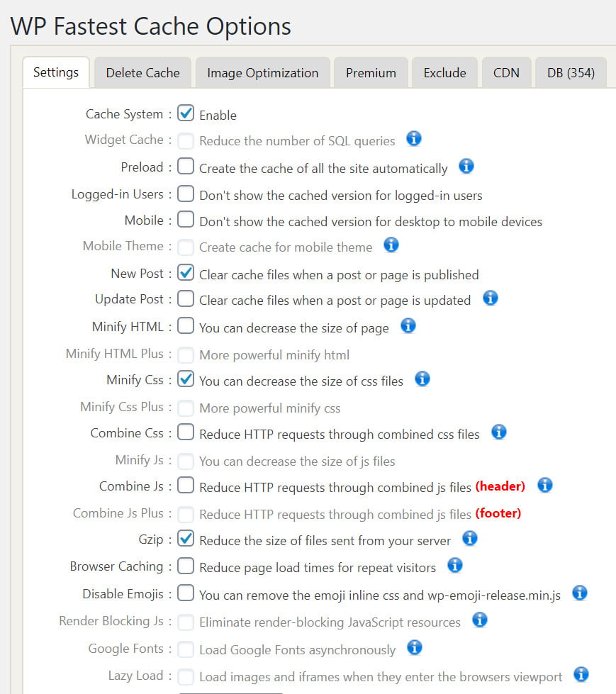This screenshot has width=616, height=694.
Task: Click 'Reduce the size of files sent from your server'
Action: [x=325, y=540]
